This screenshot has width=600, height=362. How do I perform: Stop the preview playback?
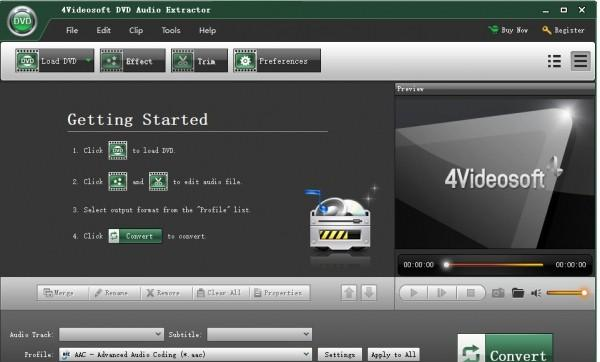(471, 293)
